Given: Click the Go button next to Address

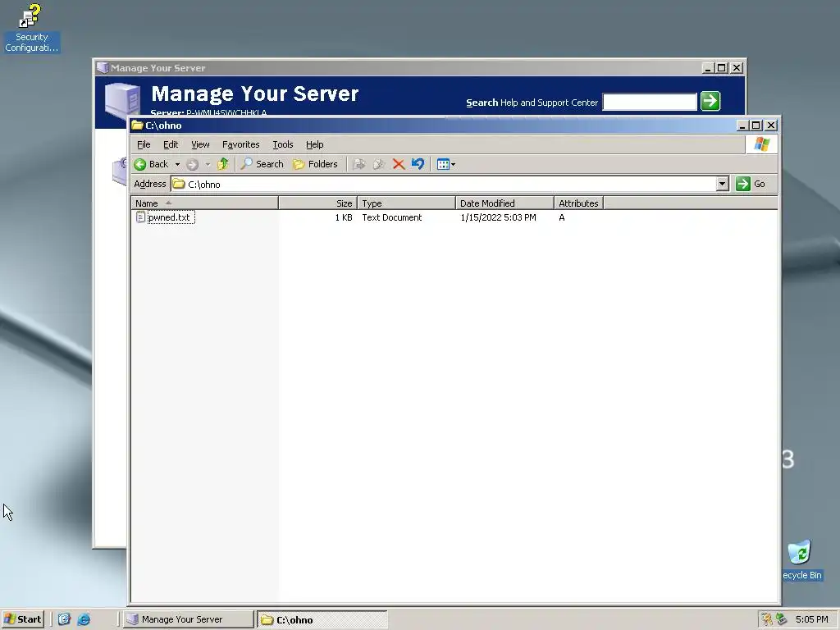Looking at the screenshot, I should click(751, 184).
